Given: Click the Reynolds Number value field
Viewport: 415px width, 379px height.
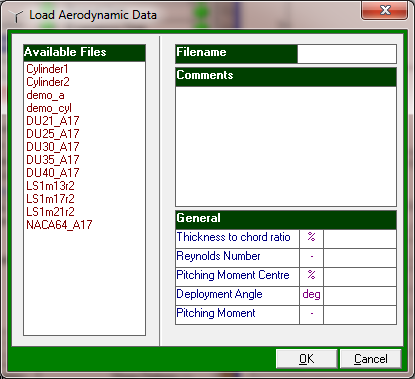Looking at the screenshot, I should coord(360,258).
